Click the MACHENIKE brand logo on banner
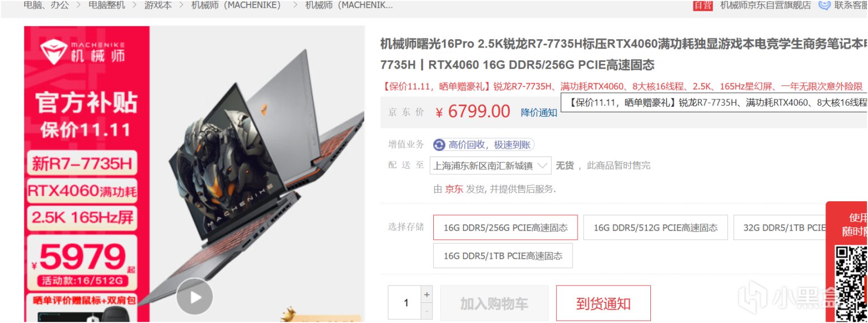Screen dimensions: 868x323 coord(83,51)
